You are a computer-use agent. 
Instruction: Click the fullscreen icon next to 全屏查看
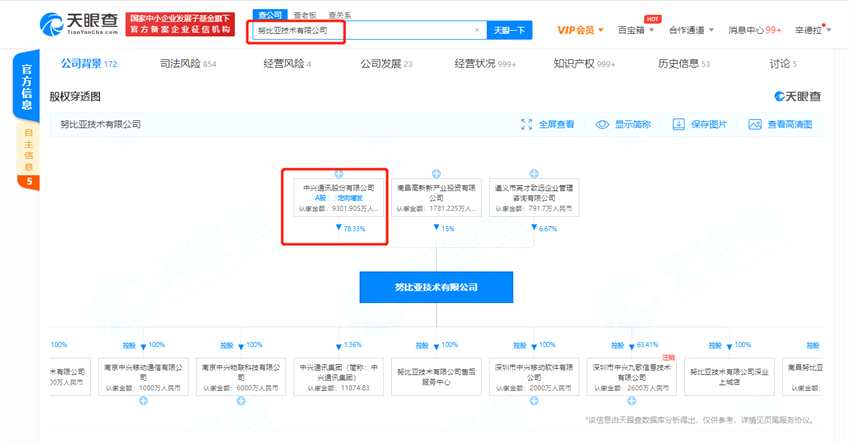click(x=526, y=124)
